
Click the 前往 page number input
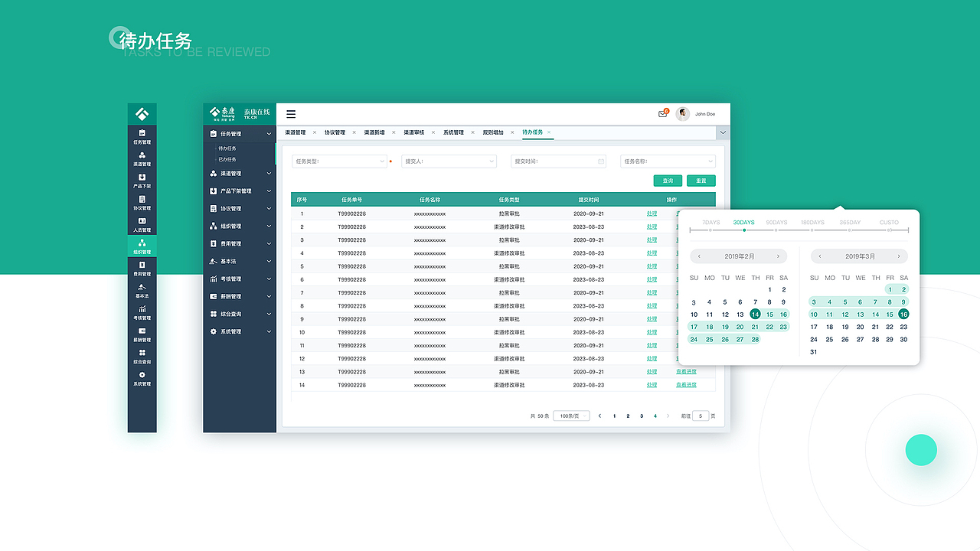(x=701, y=416)
